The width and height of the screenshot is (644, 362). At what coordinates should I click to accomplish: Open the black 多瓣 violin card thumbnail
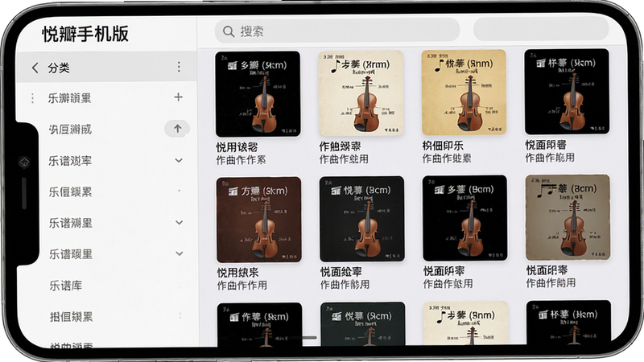point(258,94)
